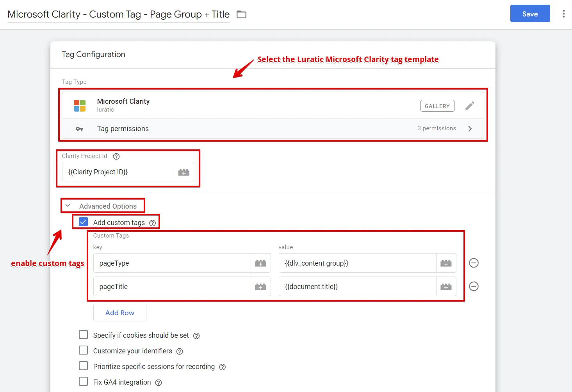Edit the tag name title field

click(x=119, y=14)
